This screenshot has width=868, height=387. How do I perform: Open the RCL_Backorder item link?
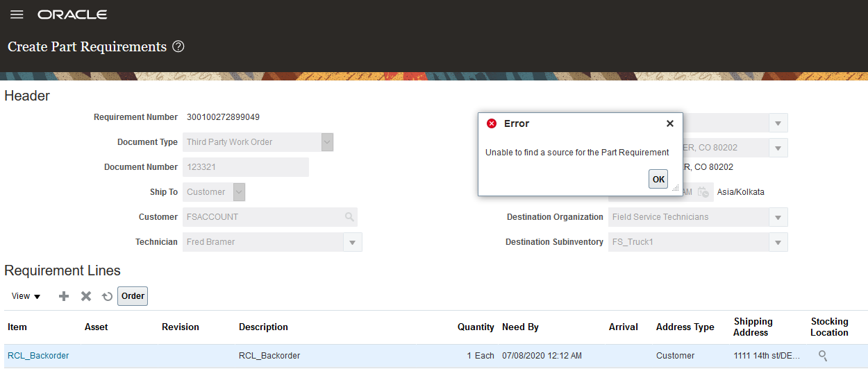pos(38,356)
